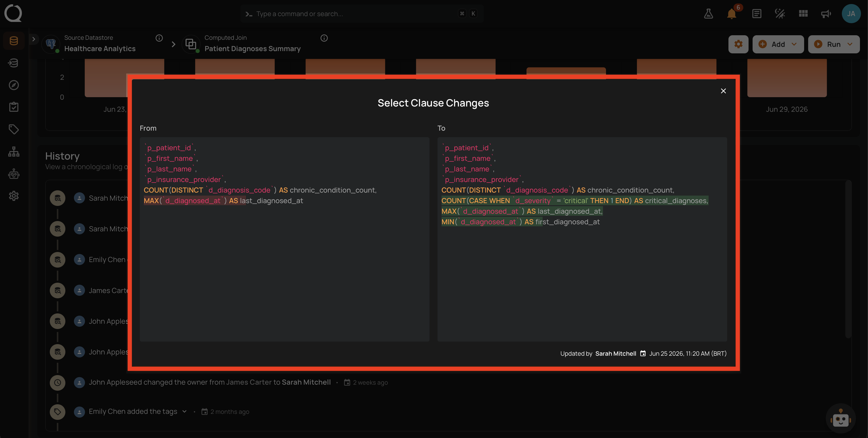Open the robot agent icon in sidebar

point(14,174)
